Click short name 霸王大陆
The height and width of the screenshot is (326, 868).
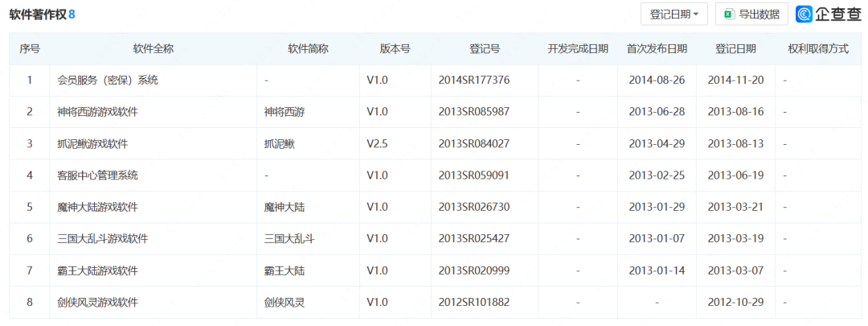pyautogui.click(x=285, y=271)
